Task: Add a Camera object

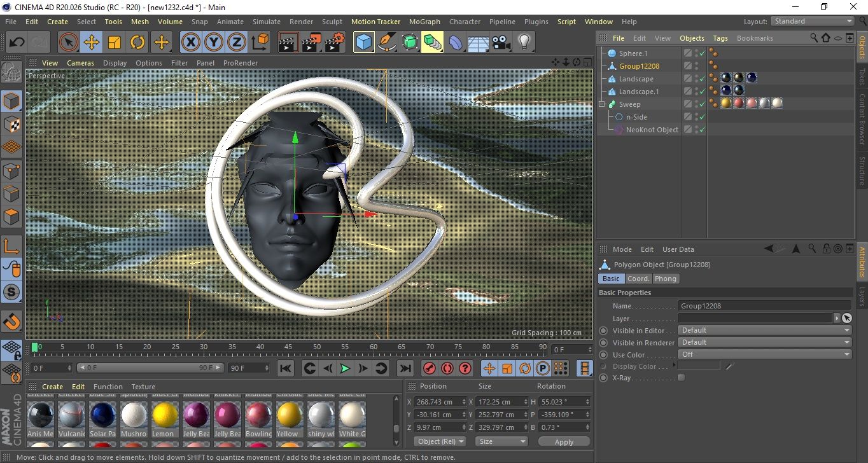Action: click(501, 43)
